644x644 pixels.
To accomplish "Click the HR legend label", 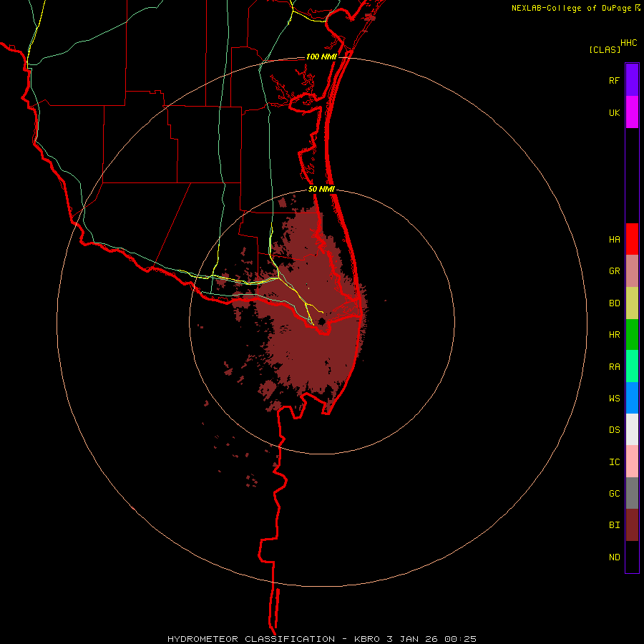I will (x=614, y=335).
